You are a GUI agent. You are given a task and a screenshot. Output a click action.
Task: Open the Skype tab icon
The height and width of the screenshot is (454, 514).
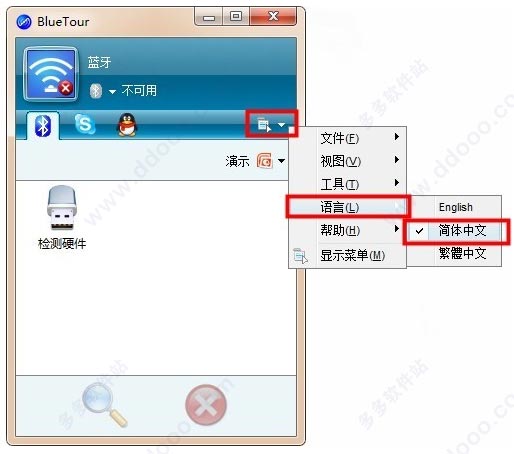pyautogui.click(x=85, y=124)
